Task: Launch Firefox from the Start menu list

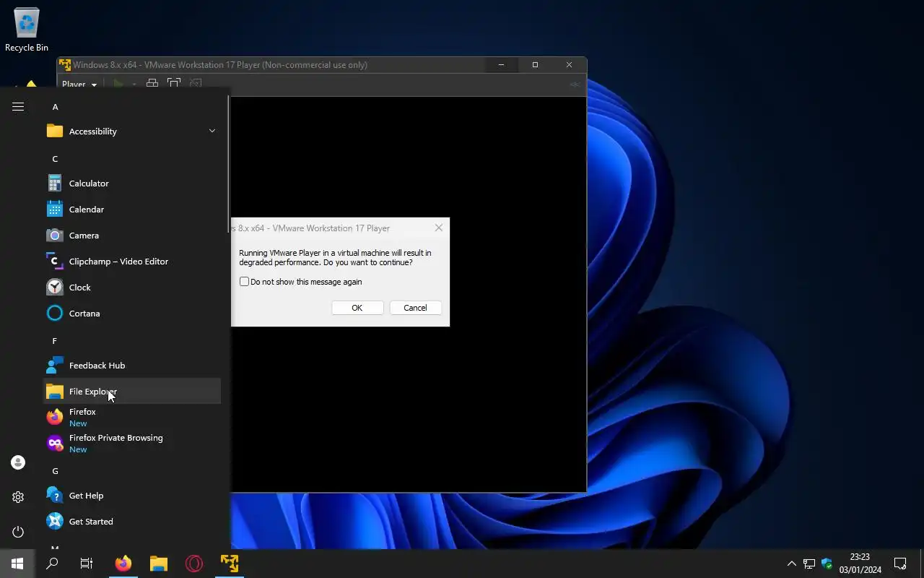Action: click(132, 418)
